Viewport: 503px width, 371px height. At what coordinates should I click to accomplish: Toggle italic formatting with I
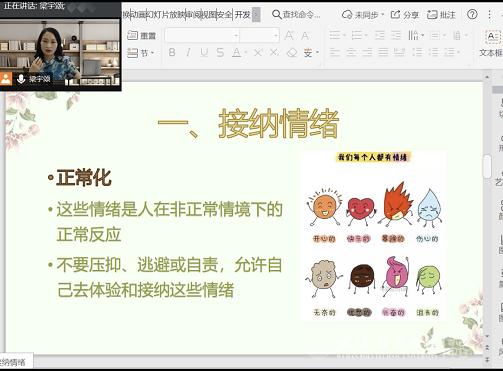coord(188,52)
